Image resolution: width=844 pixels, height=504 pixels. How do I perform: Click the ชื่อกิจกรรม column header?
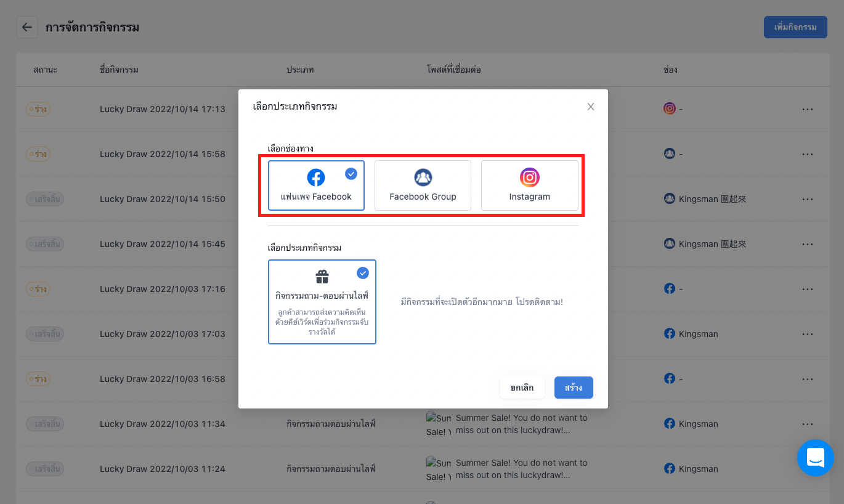(119, 70)
